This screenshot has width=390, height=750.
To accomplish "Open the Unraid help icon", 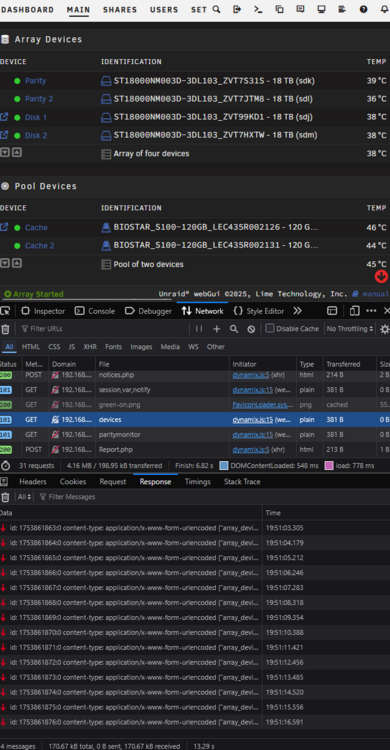I will tap(363, 9).
